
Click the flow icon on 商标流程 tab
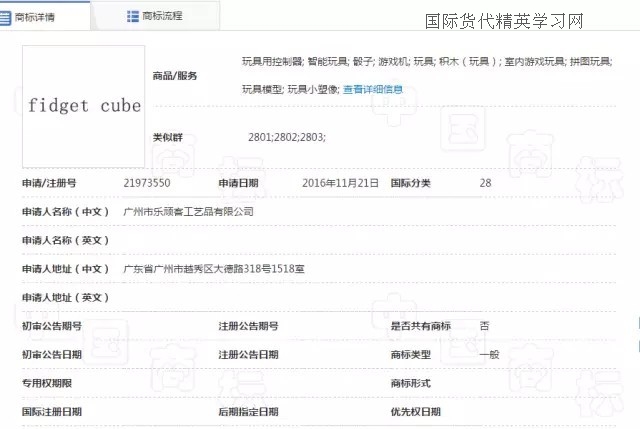click(133, 16)
